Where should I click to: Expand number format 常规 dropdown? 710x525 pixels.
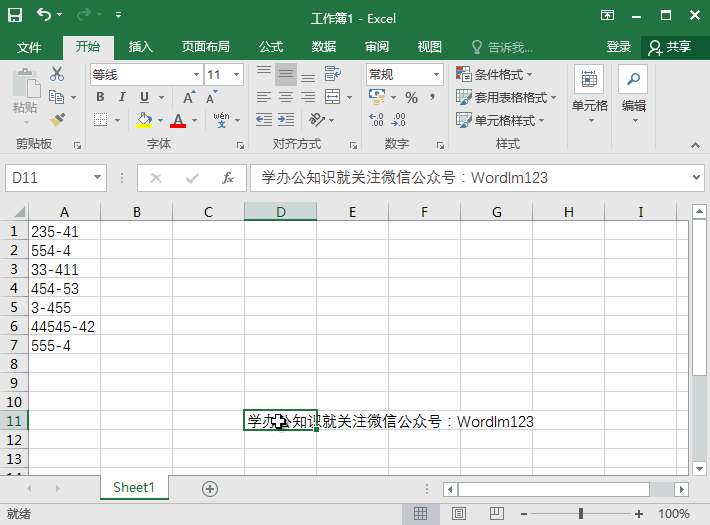[436, 74]
